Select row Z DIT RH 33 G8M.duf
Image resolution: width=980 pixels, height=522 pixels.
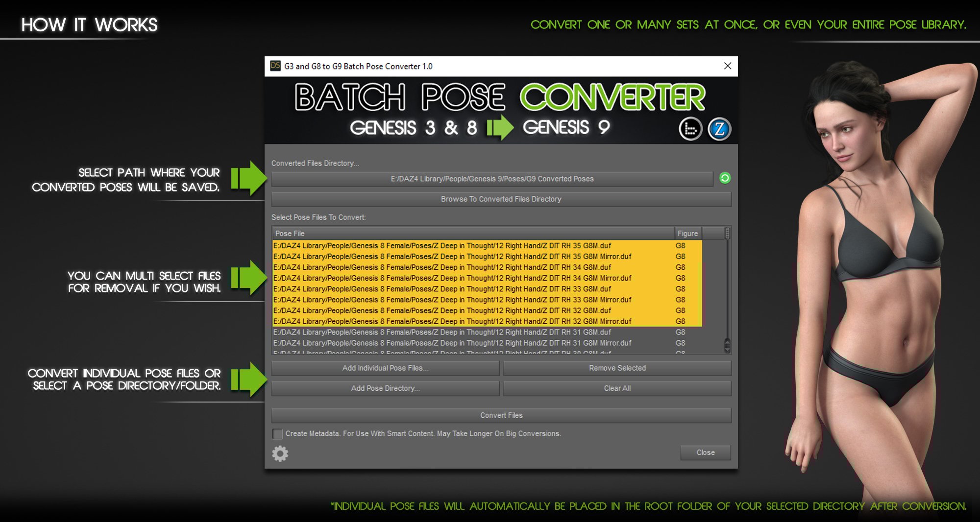(487, 289)
